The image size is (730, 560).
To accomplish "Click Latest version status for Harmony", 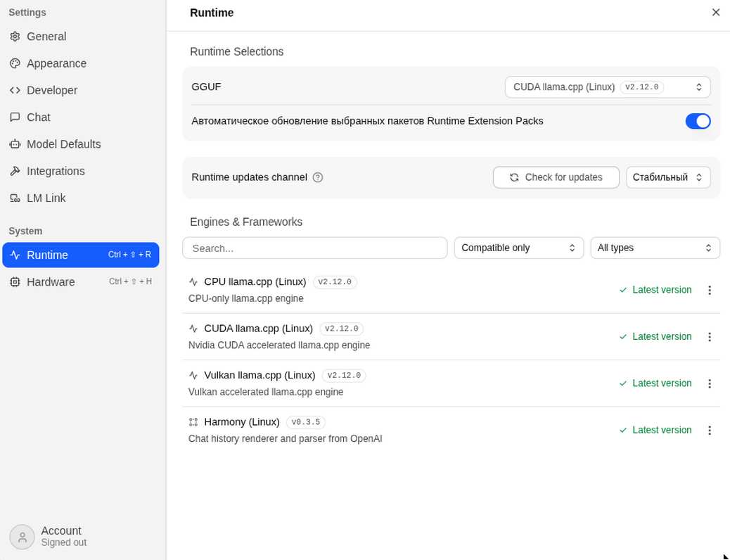I will (x=655, y=430).
